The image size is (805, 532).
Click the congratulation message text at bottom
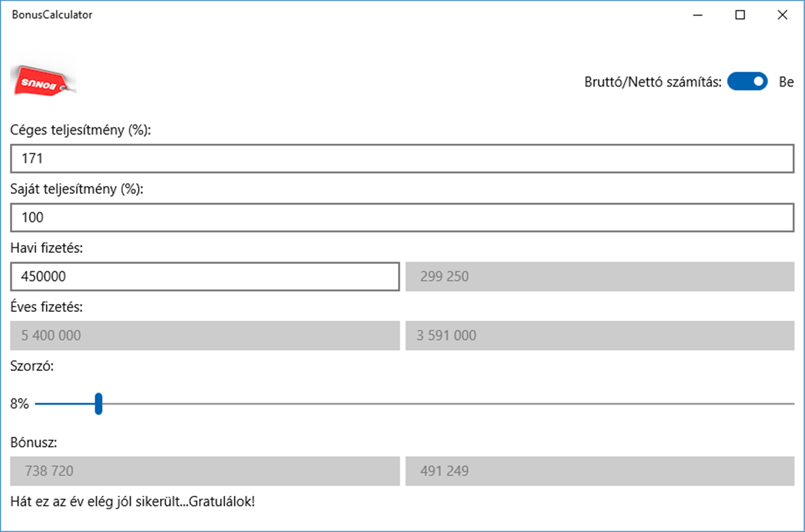tap(133, 502)
